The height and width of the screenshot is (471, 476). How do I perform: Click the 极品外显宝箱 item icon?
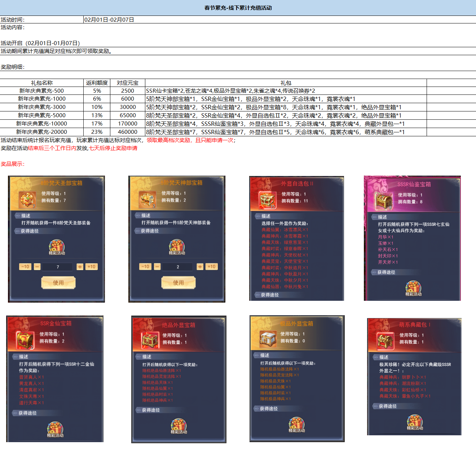tap(268, 339)
